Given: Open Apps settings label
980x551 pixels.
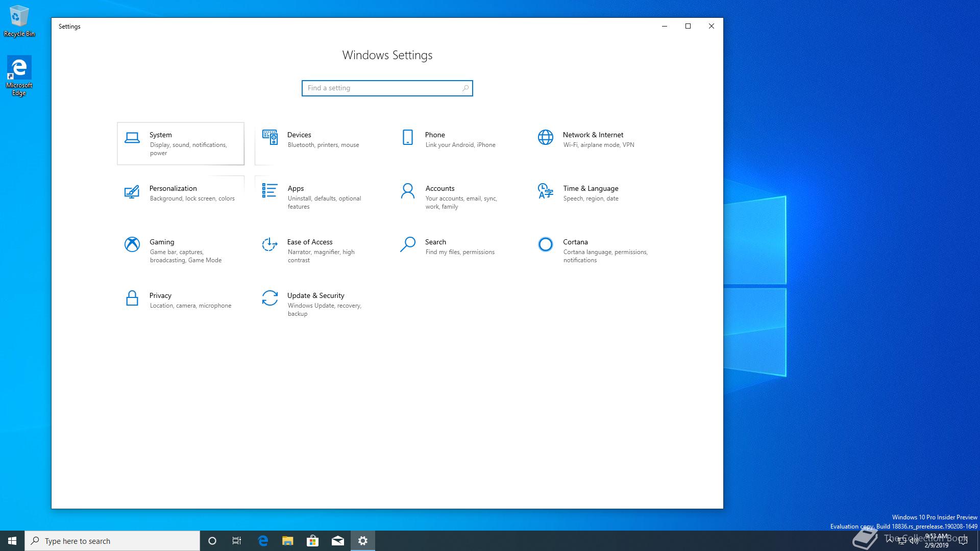Looking at the screenshot, I should 296,188.
